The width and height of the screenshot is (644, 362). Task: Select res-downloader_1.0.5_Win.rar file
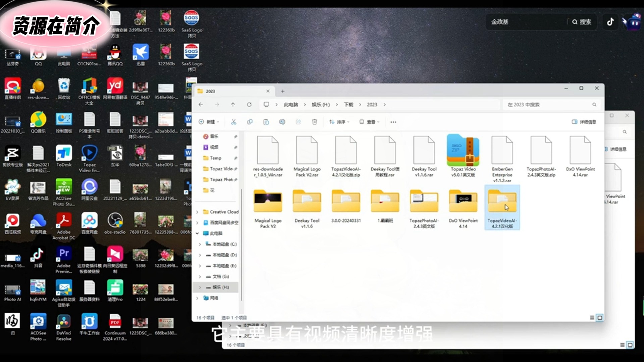point(268,156)
